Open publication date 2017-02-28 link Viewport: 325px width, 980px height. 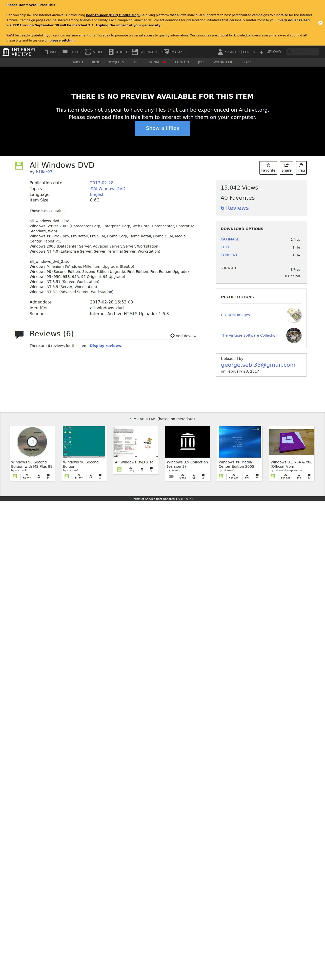101,183
